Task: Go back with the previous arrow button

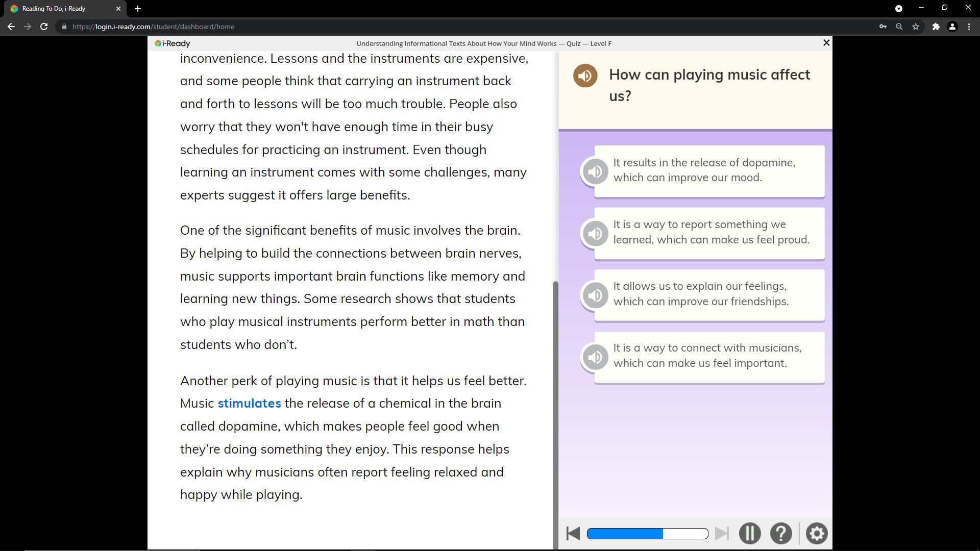Action: pos(573,534)
